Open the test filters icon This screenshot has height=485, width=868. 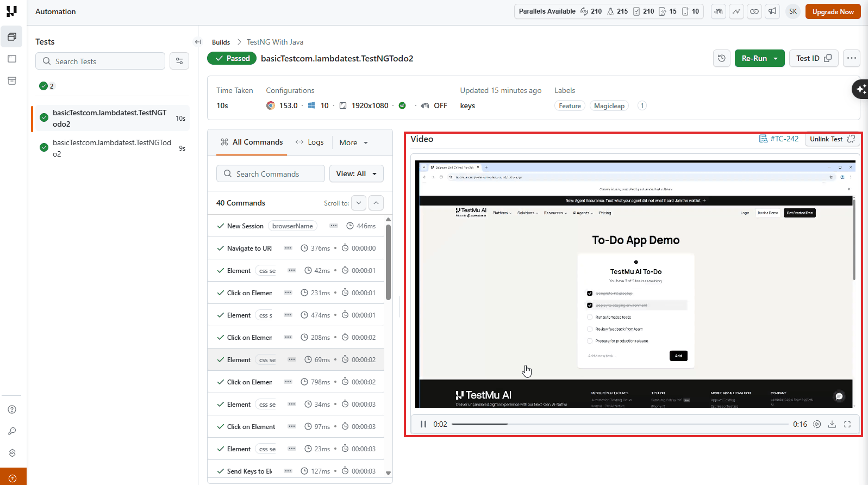point(179,61)
